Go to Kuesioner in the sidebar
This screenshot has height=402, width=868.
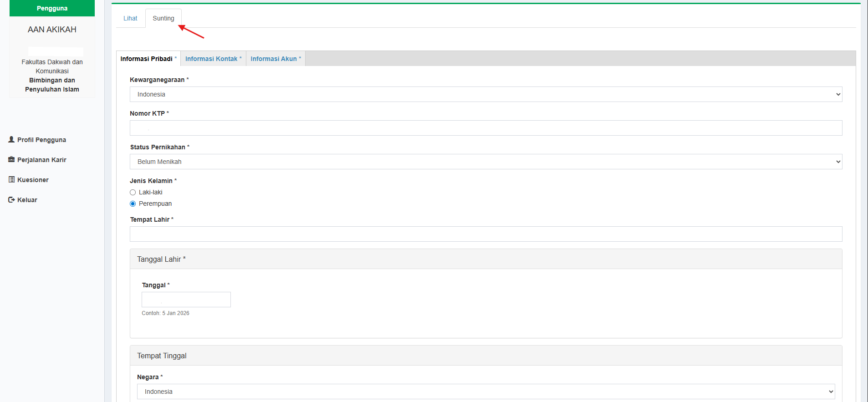tap(33, 180)
